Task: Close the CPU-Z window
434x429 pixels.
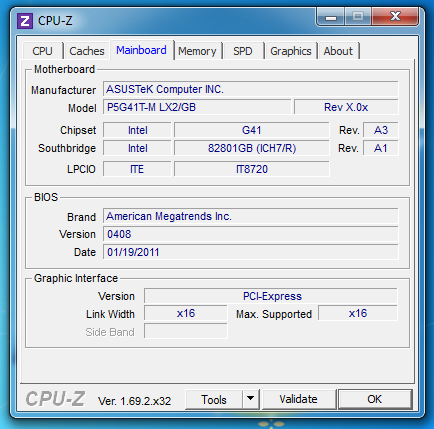Action: coord(395,17)
